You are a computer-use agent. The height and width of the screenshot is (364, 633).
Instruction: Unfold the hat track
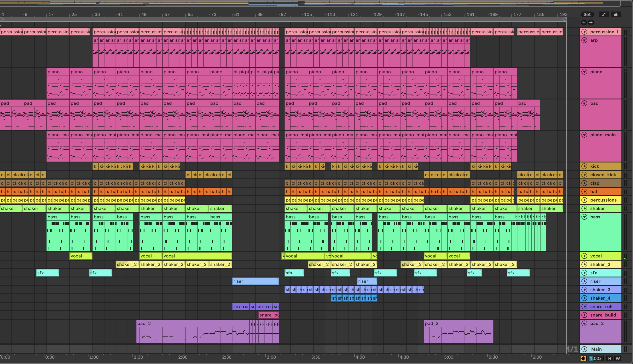[584, 192]
